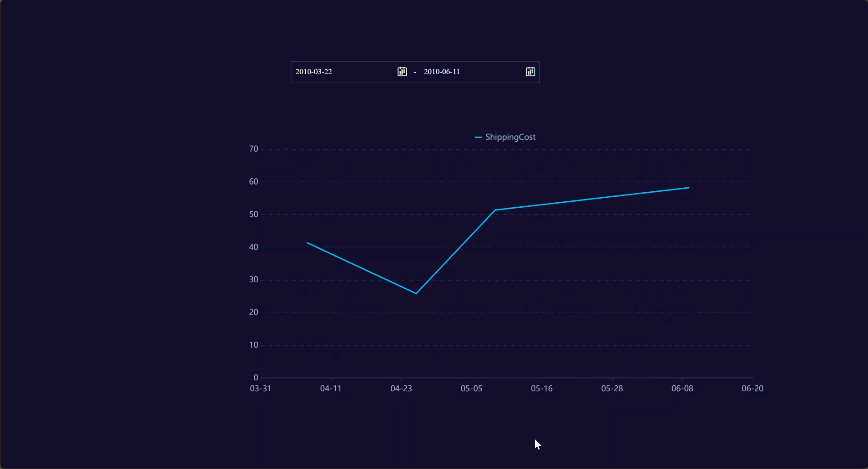Click the line's end data point near 06-08

688,188
